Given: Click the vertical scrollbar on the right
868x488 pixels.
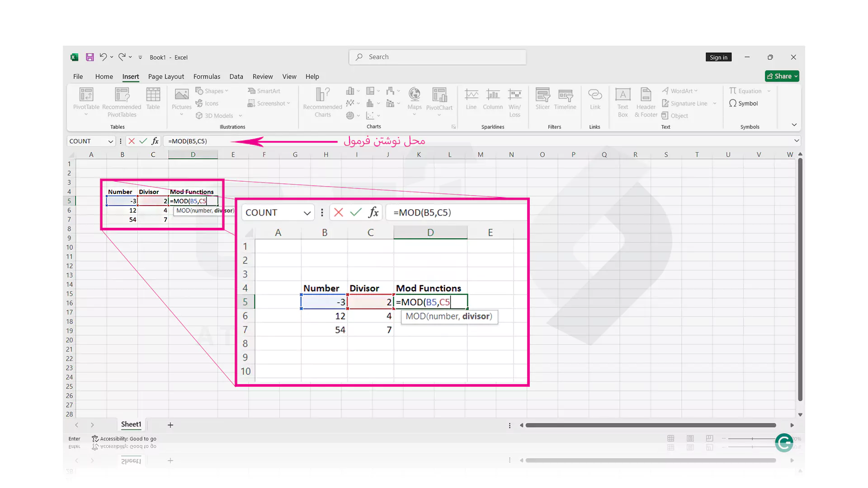Looking at the screenshot, I should [800, 280].
